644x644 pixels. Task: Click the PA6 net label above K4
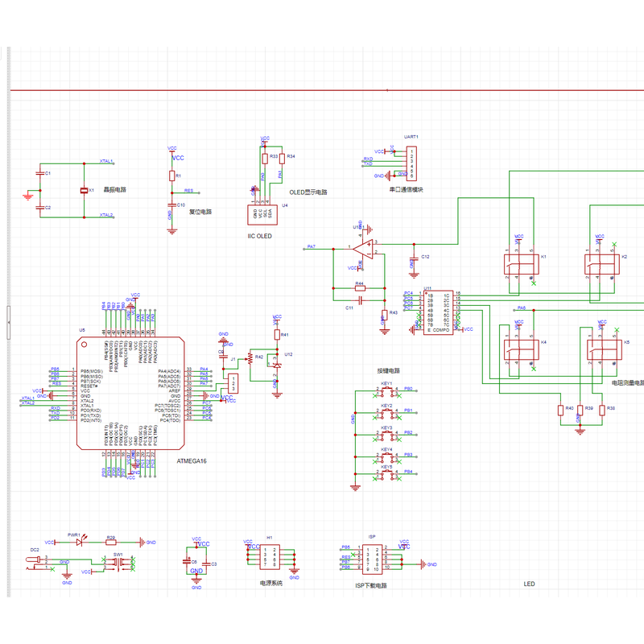click(521, 308)
